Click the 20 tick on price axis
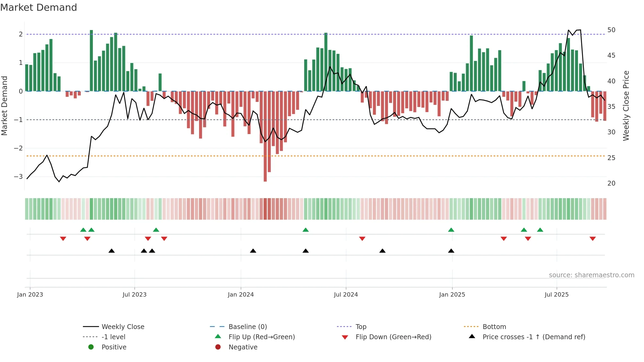The width and height of the screenshot is (644, 362). (611, 183)
